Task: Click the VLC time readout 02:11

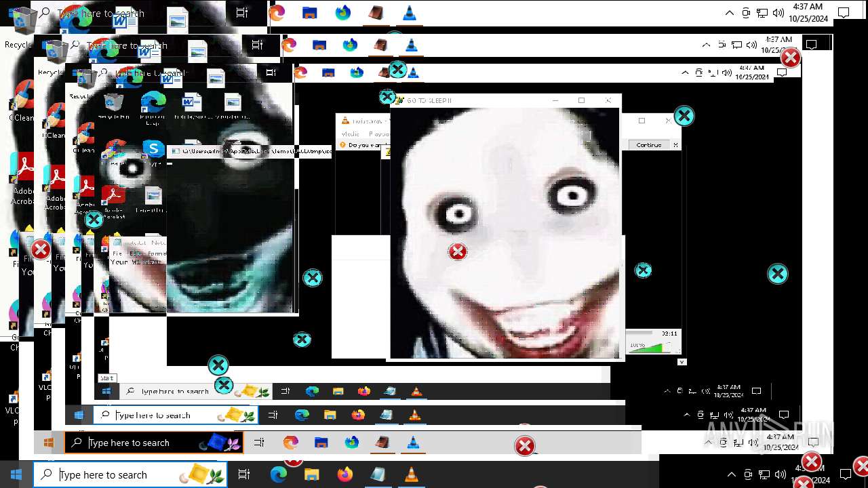Action: coord(669,333)
